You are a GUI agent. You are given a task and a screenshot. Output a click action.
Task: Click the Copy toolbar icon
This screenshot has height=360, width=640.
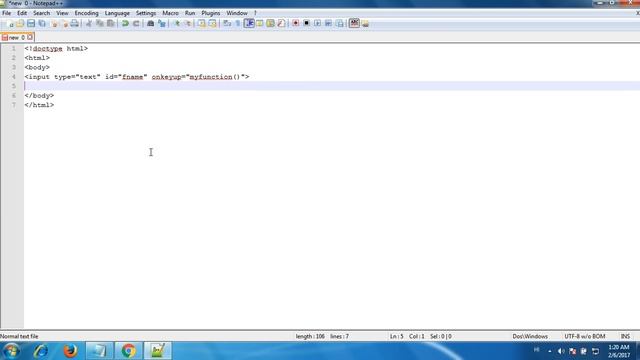(x=100, y=24)
